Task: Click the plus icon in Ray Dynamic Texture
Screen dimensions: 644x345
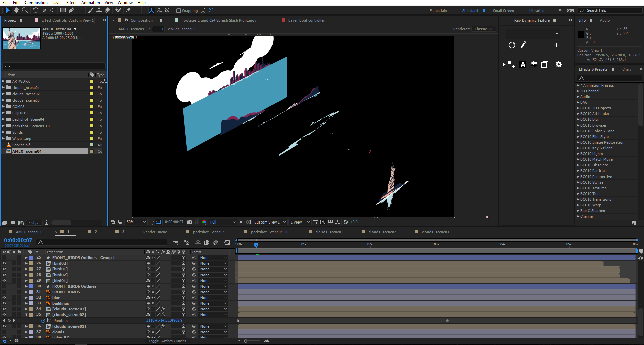Action: (x=556, y=45)
